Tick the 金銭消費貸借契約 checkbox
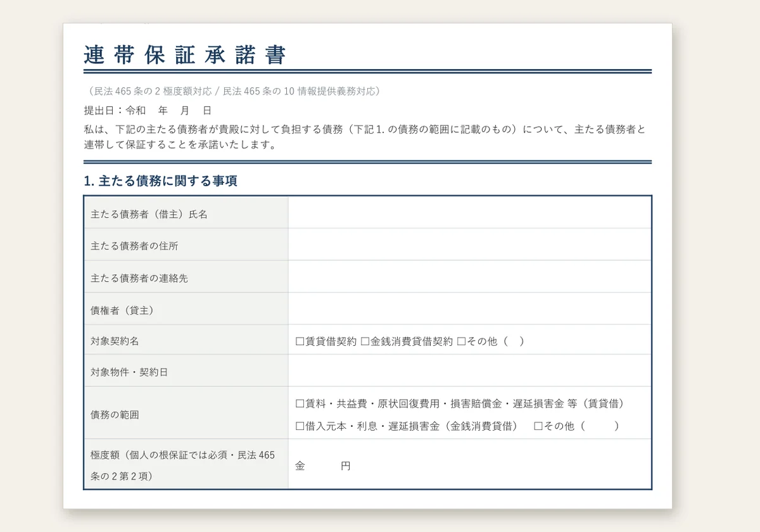Image resolution: width=760 pixels, height=532 pixels. click(365, 341)
